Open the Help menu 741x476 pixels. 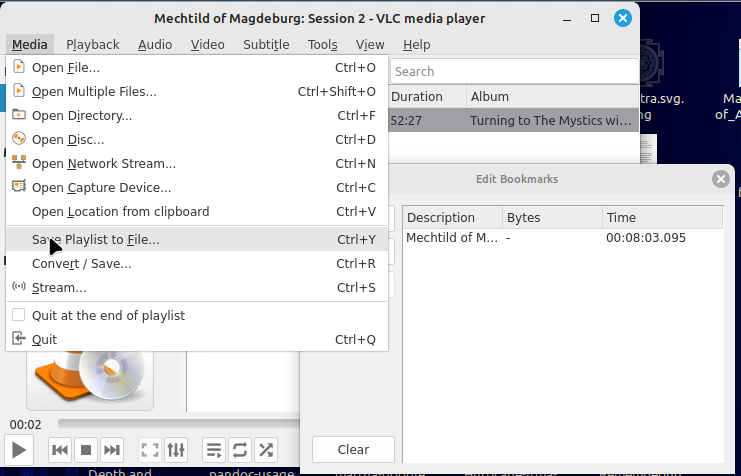pyautogui.click(x=416, y=45)
